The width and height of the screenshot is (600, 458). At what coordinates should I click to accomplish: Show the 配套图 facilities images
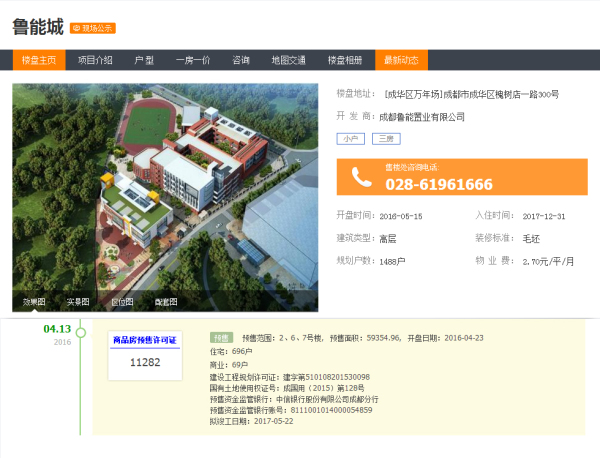[x=166, y=301]
